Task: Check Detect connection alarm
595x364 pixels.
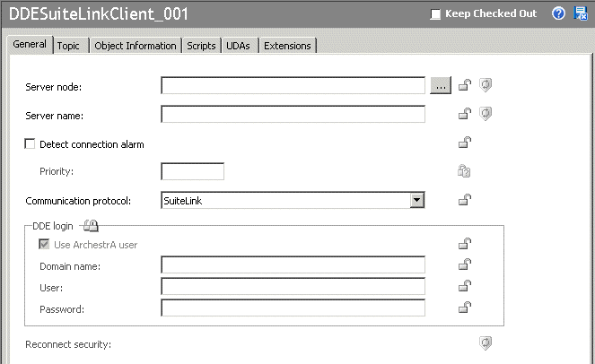Action: [x=30, y=143]
